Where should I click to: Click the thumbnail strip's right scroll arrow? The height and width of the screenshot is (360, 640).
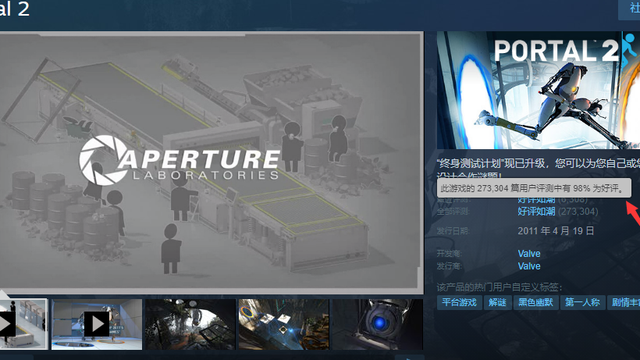[x=409, y=357]
